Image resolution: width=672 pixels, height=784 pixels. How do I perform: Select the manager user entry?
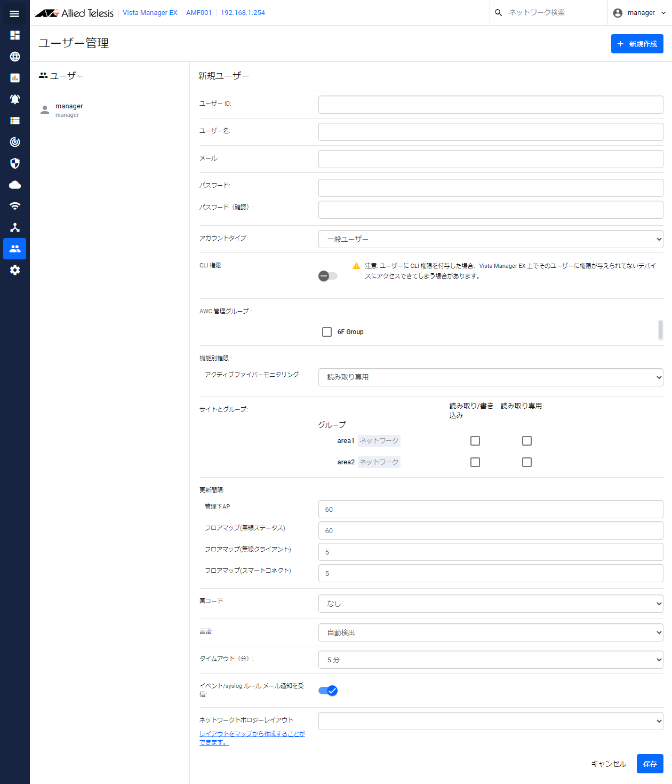[x=109, y=110]
